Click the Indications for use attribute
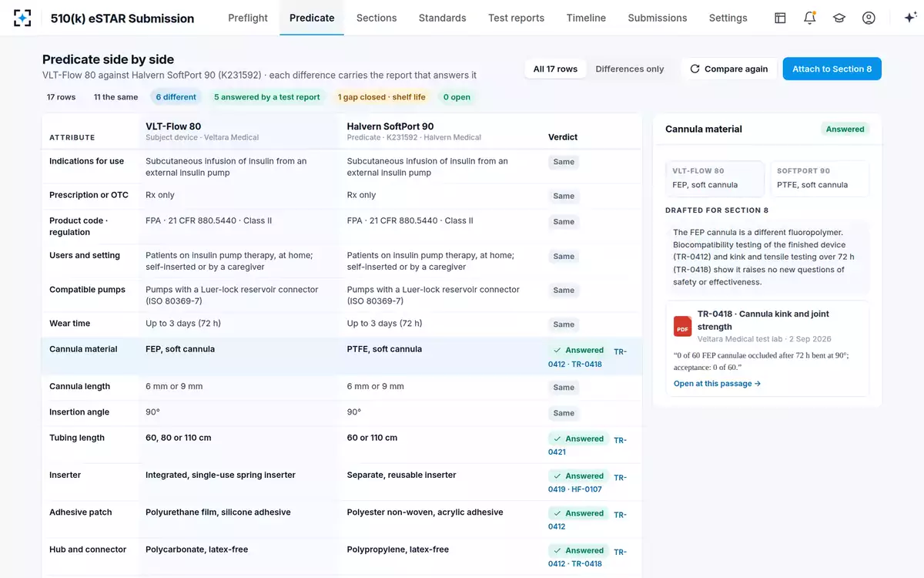 [x=87, y=162]
